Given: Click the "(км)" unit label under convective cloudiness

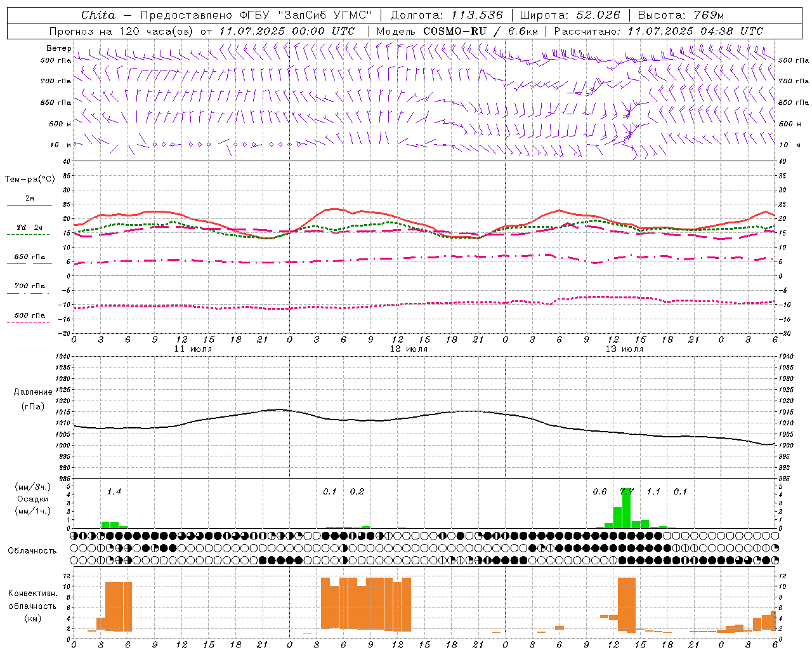Looking at the screenshot, I should tap(32, 618).
